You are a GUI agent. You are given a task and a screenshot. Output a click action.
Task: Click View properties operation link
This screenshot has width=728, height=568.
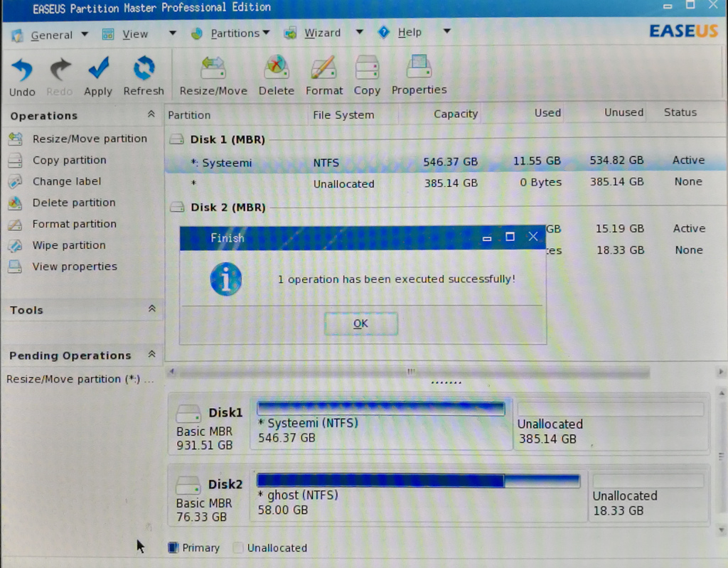point(74,267)
